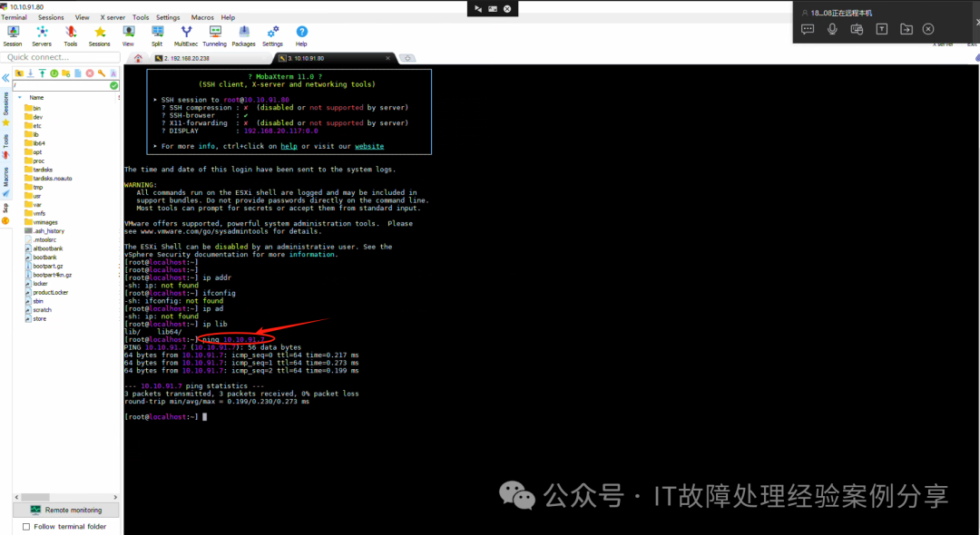The width and height of the screenshot is (980, 535).
Task: Click keyboard-mouse control icon in overlay
Action: click(x=857, y=29)
